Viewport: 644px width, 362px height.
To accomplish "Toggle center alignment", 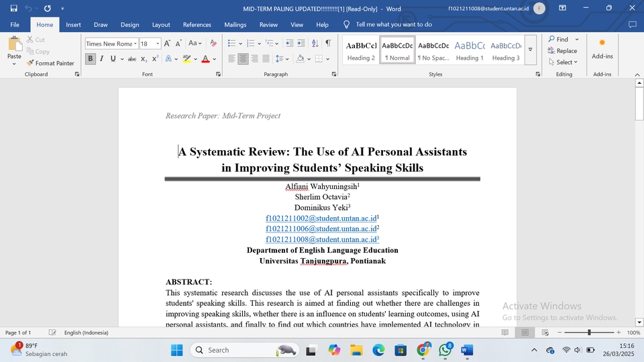I will click(243, 59).
